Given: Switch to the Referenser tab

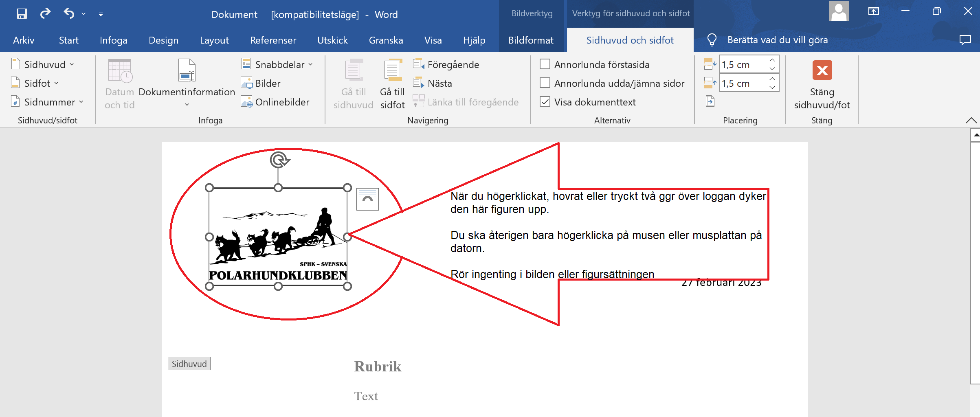Looking at the screenshot, I should 273,40.
